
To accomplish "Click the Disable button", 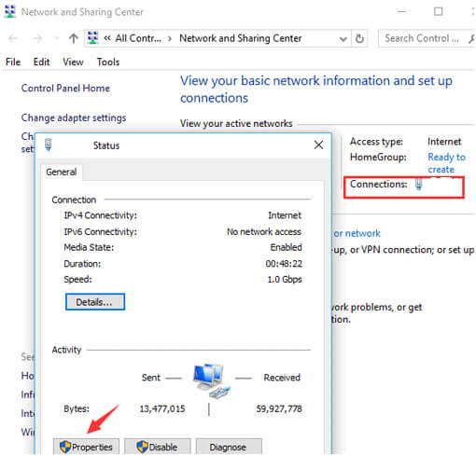I will click(158, 447).
